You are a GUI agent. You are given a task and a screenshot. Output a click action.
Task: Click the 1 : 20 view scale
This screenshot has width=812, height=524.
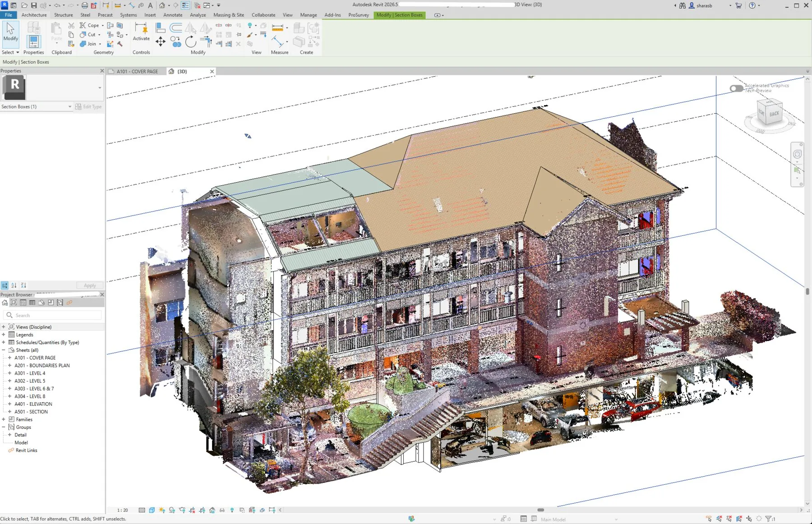[122, 510]
